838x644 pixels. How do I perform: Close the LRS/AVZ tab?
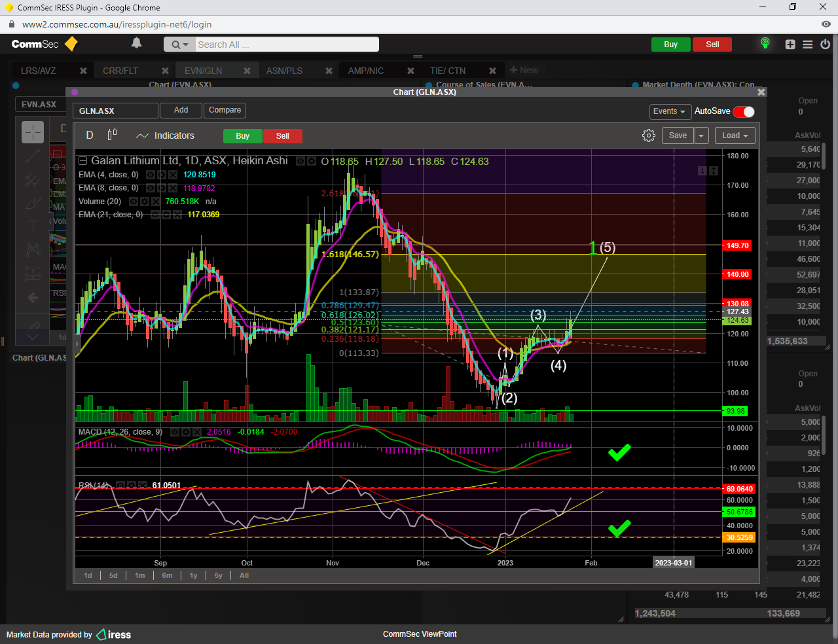point(83,71)
